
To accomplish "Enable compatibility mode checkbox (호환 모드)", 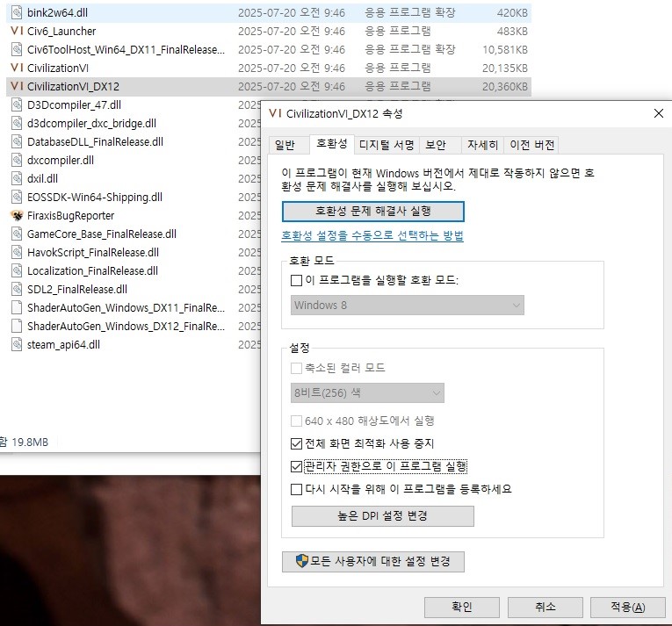I will 296,281.
